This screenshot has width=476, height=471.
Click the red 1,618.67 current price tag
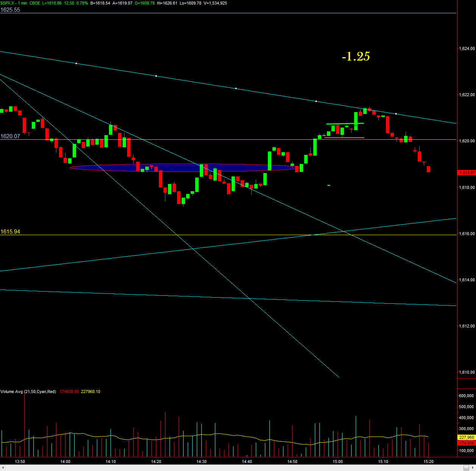coord(467,173)
